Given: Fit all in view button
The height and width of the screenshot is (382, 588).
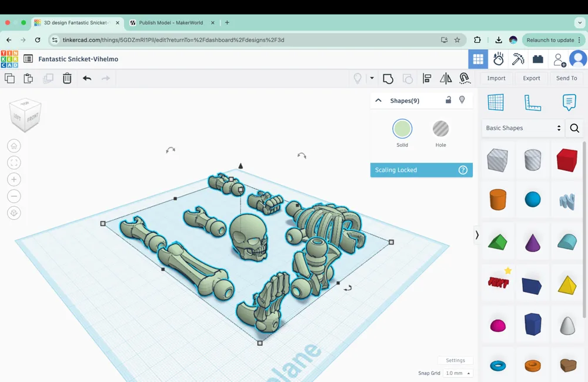Looking at the screenshot, I should [x=14, y=163].
